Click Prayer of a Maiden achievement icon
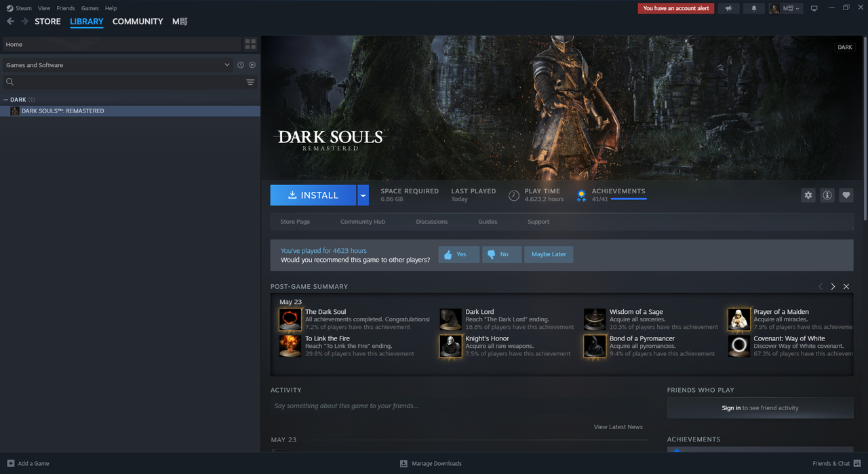868x474 pixels. (739, 319)
